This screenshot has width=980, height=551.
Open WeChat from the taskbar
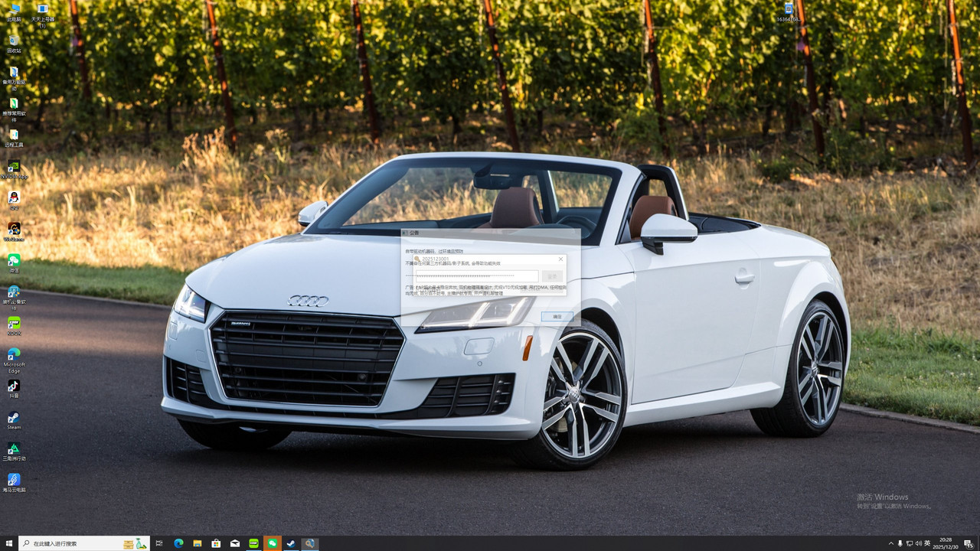(272, 543)
